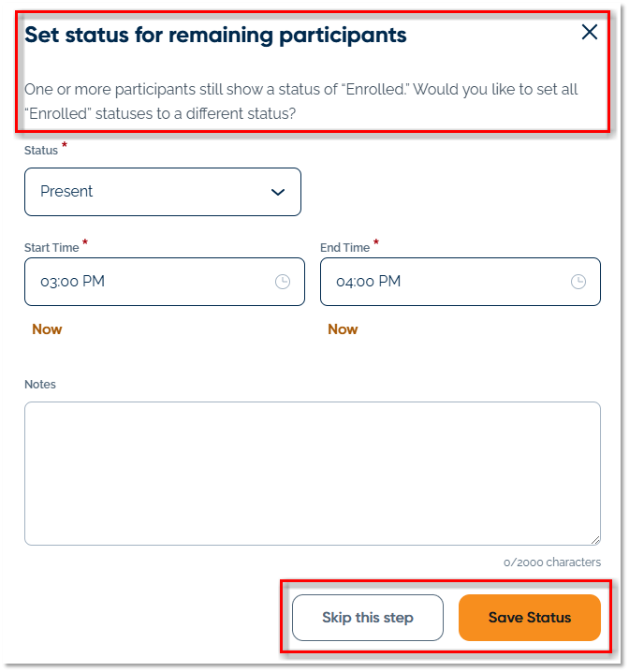Image resolution: width=629 pixels, height=672 pixels.
Task: Click the description paragraph about 'Enrolled' statuses
Action: click(x=300, y=101)
